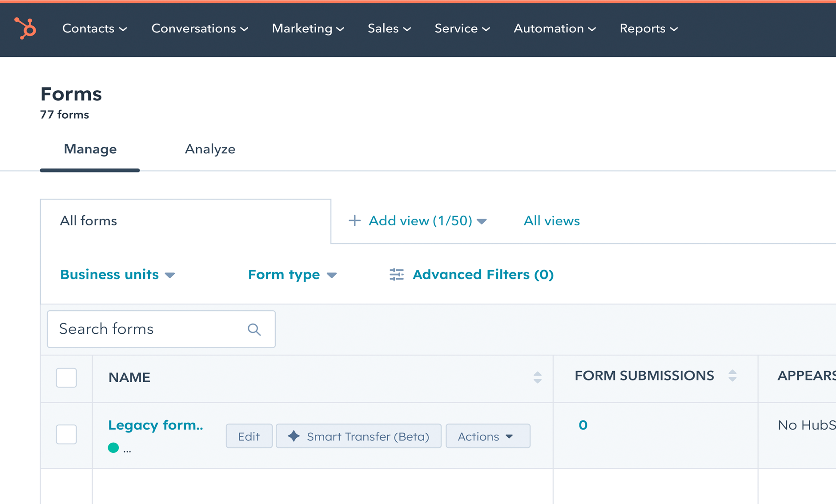Image resolution: width=836 pixels, height=504 pixels.
Task: Click the Advanced Filters sliders icon
Action: [x=397, y=275]
